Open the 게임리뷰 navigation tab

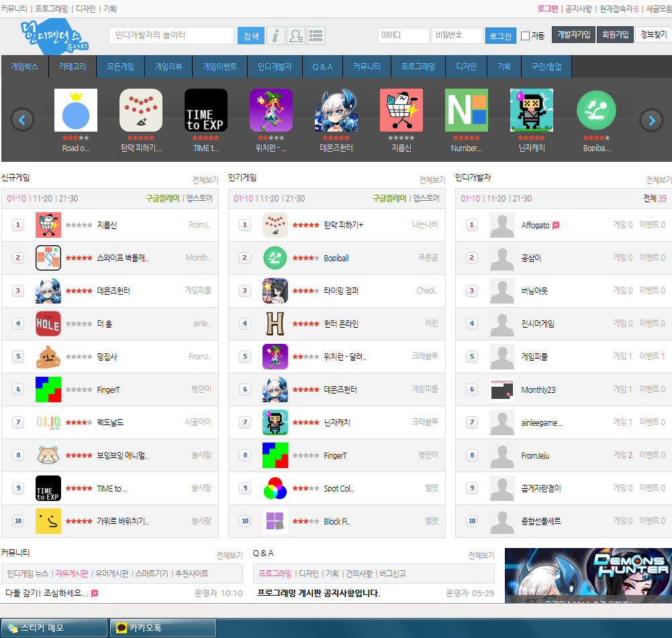(169, 66)
